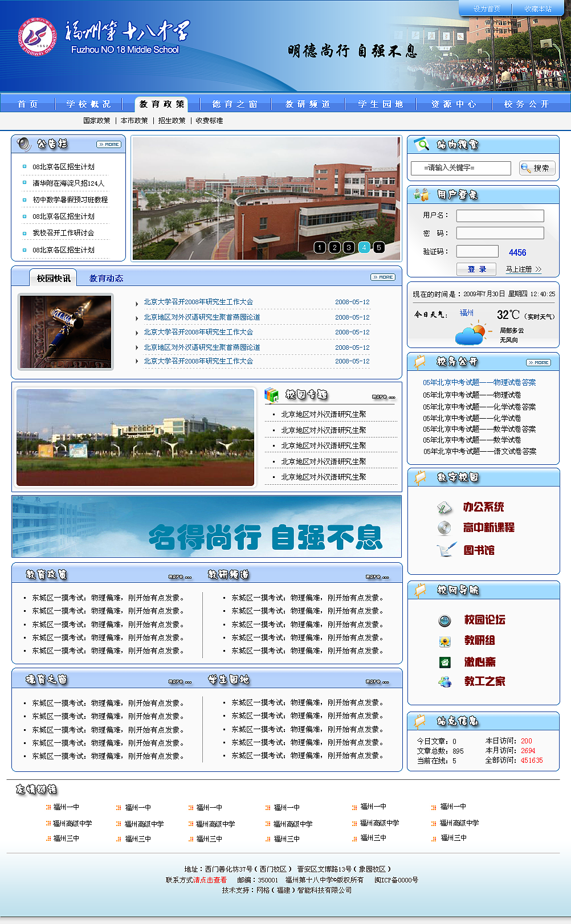Click the user icon beside 用户登录

click(x=422, y=195)
